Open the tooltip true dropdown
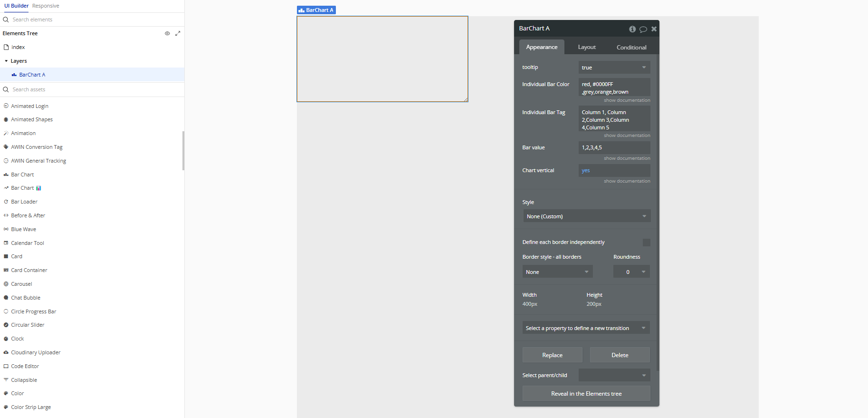The width and height of the screenshot is (868, 418). (614, 68)
